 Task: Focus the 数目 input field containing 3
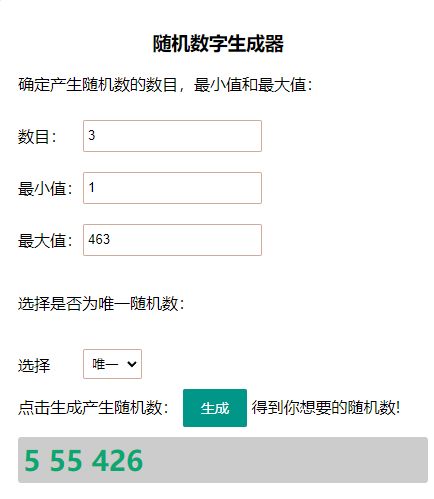click(172, 136)
